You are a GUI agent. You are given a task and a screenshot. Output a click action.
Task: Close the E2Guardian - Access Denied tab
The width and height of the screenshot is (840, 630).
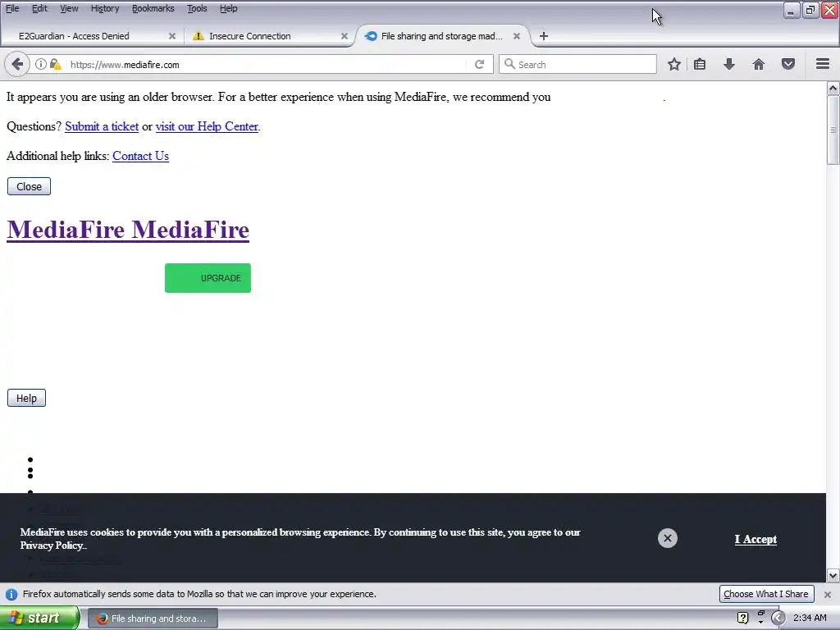point(172,36)
